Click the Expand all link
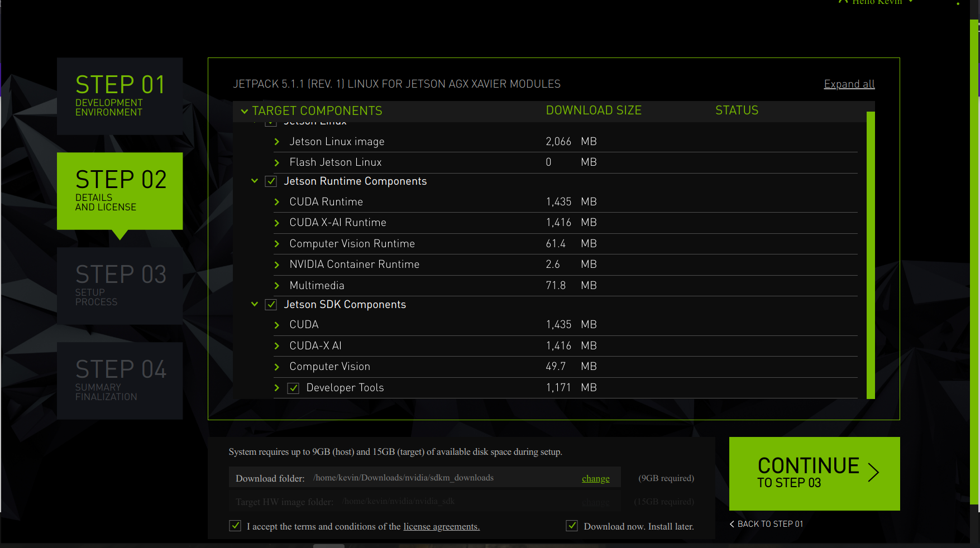This screenshot has width=980, height=548. [849, 84]
